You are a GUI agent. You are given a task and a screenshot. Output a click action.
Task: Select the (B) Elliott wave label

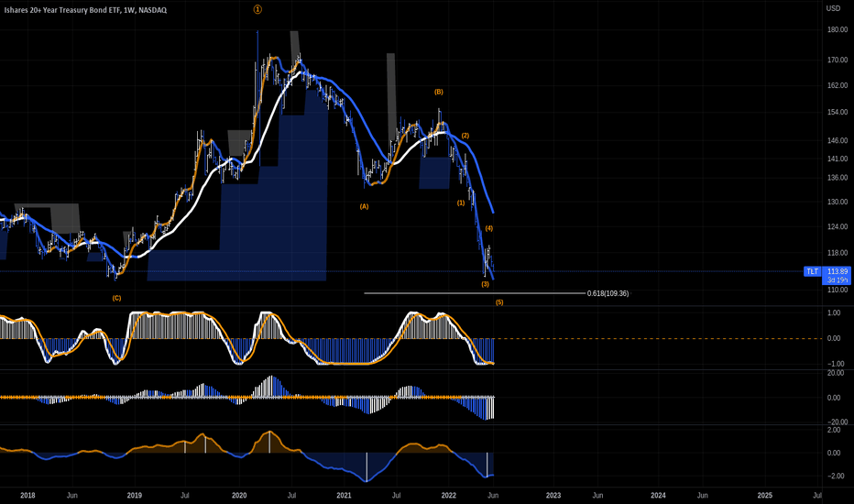tap(438, 92)
